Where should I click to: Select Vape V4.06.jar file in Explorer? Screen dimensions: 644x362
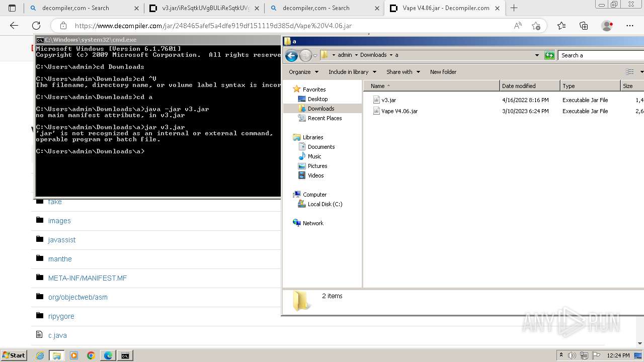(399, 111)
